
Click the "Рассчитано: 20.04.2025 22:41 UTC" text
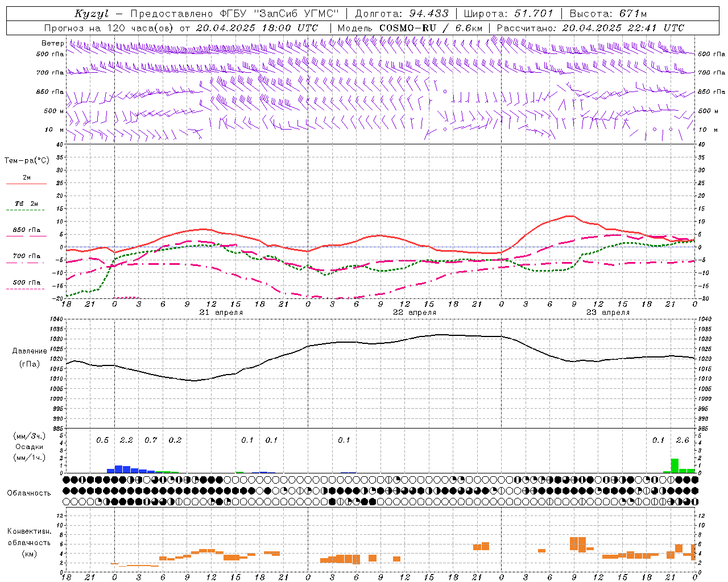[x=590, y=28]
